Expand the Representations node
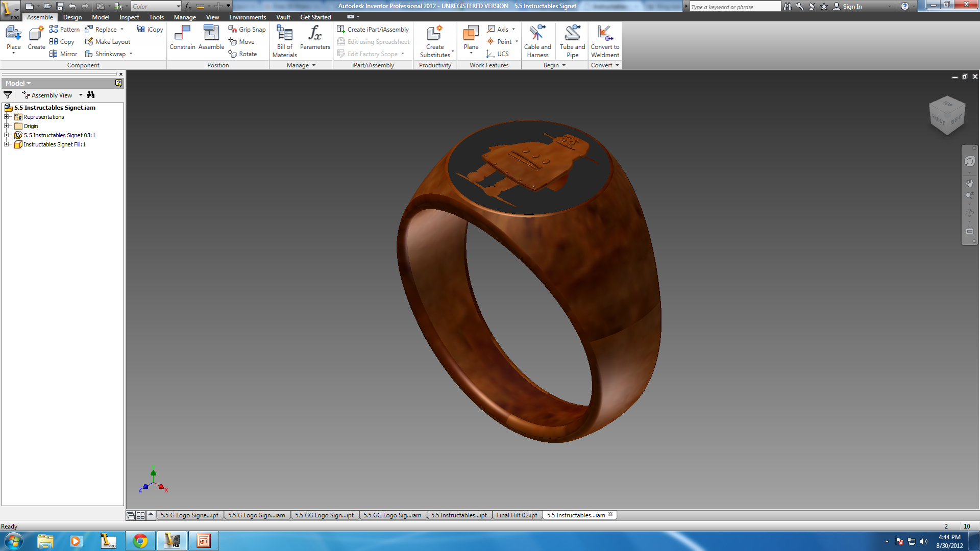 click(7, 117)
